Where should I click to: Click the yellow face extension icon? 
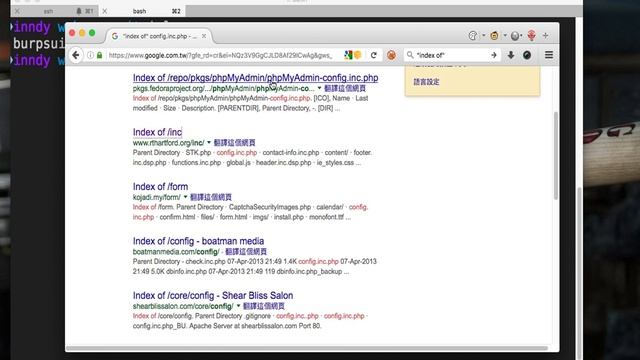coord(494,36)
